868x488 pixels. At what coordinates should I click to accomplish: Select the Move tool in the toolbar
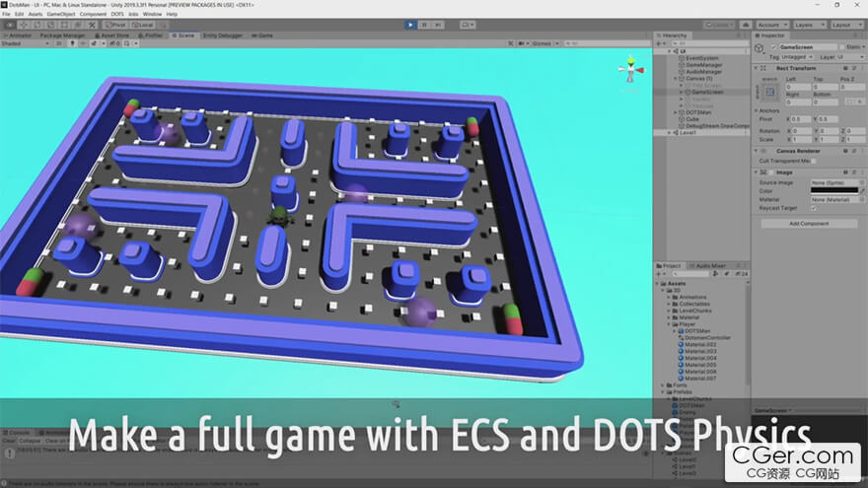click(x=24, y=25)
